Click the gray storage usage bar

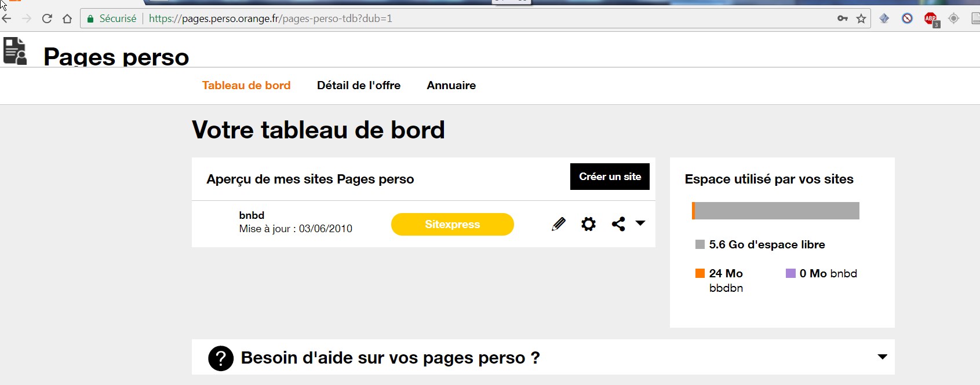[x=775, y=211]
